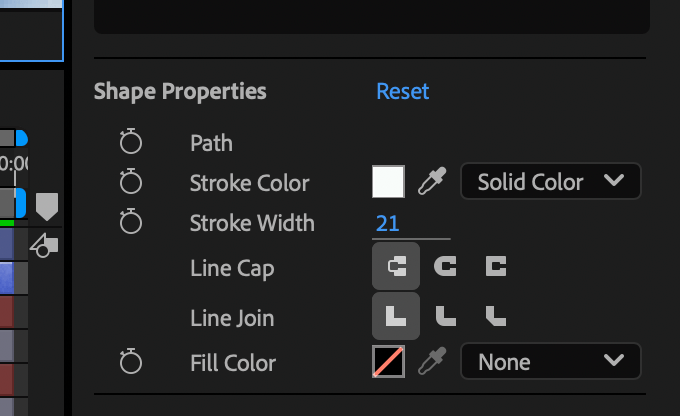Toggle animation stopwatch for Stroke Color
This screenshot has width=680, height=416.
click(131, 181)
